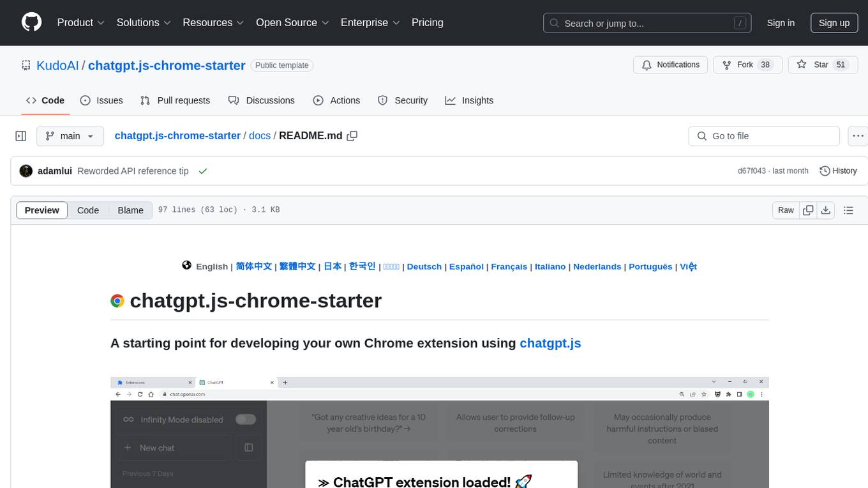Open the Français translation

click(509, 266)
